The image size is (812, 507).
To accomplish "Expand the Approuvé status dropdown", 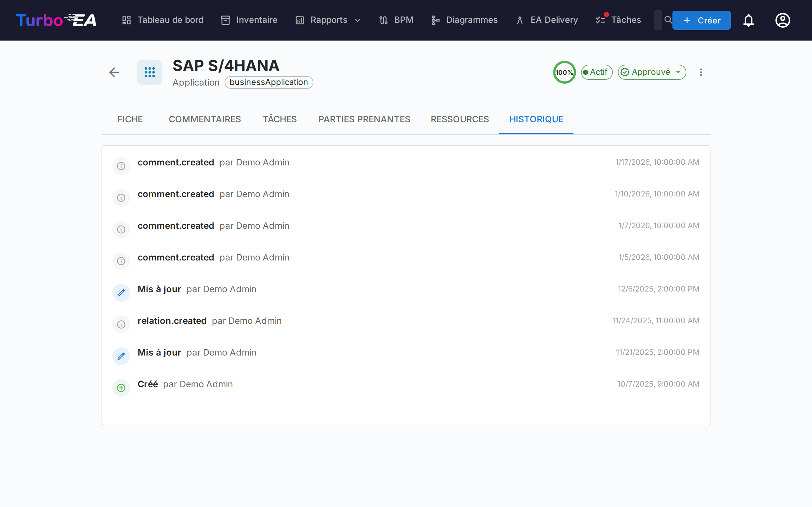I will point(652,72).
